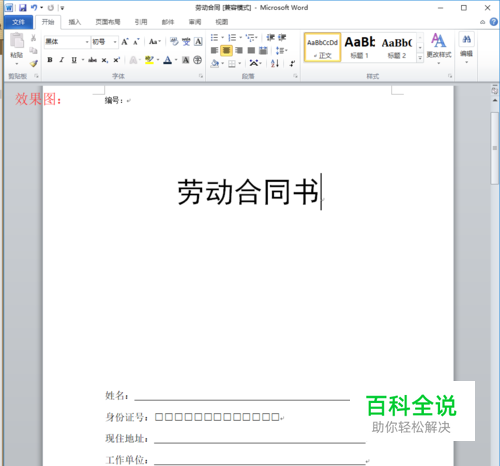Click the Decrease Indent icon
The image size is (500, 466).
[x=270, y=37]
